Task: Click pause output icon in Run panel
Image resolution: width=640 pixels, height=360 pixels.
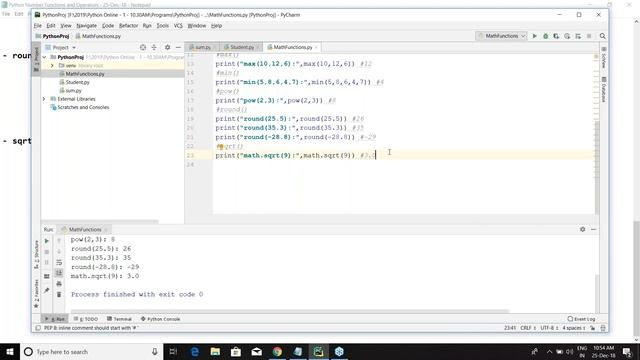Action: [x=47, y=262]
